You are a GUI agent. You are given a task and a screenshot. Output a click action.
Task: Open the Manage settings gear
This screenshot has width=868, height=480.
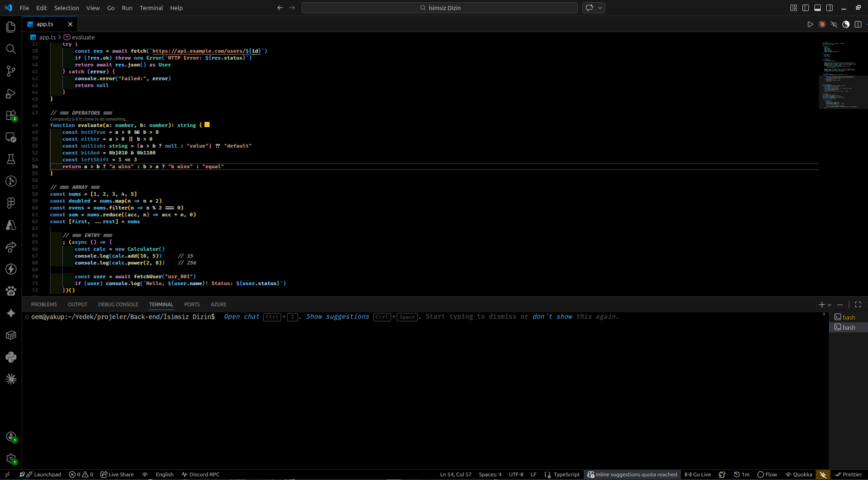pyautogui.click(x=11, y=458)
